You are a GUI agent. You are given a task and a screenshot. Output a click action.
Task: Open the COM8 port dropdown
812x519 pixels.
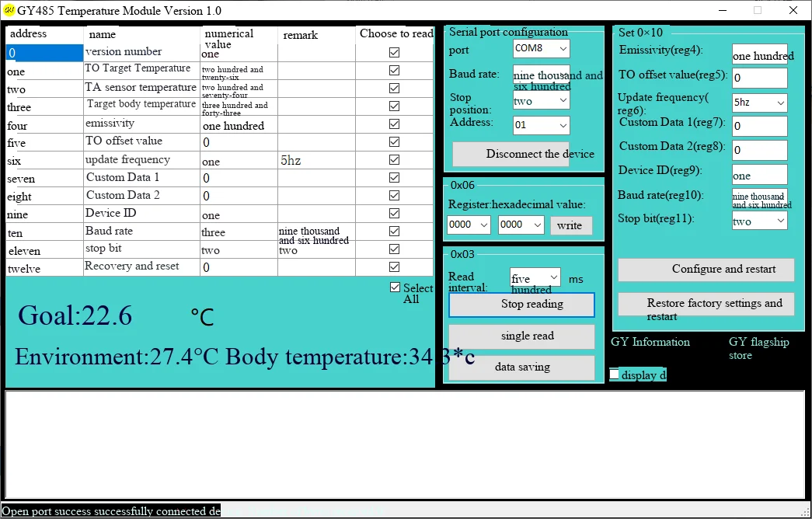[x=541, y=49]
